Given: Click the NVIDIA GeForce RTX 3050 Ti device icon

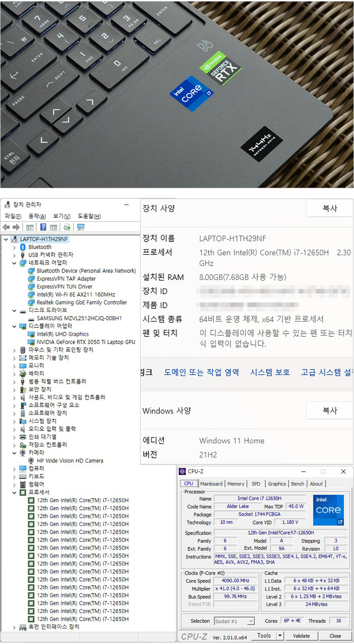Looking at the screenshot, I should [31, 342].
